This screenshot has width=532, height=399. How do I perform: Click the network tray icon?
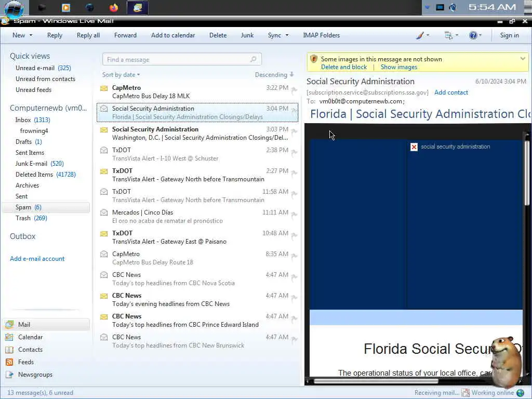click(440, 7)
